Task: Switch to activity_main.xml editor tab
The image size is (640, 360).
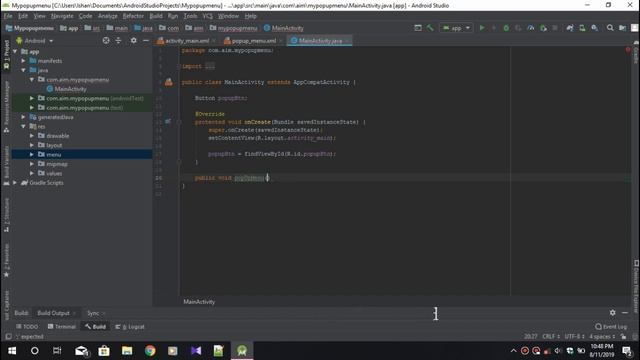Action: coord(186,41)
